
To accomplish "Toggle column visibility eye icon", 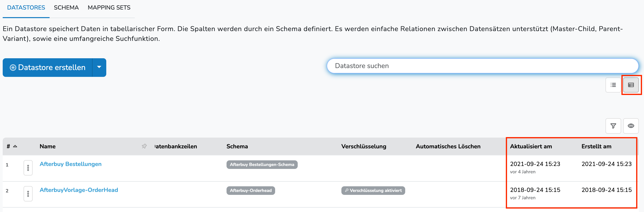I will click(x=631, y=126).
